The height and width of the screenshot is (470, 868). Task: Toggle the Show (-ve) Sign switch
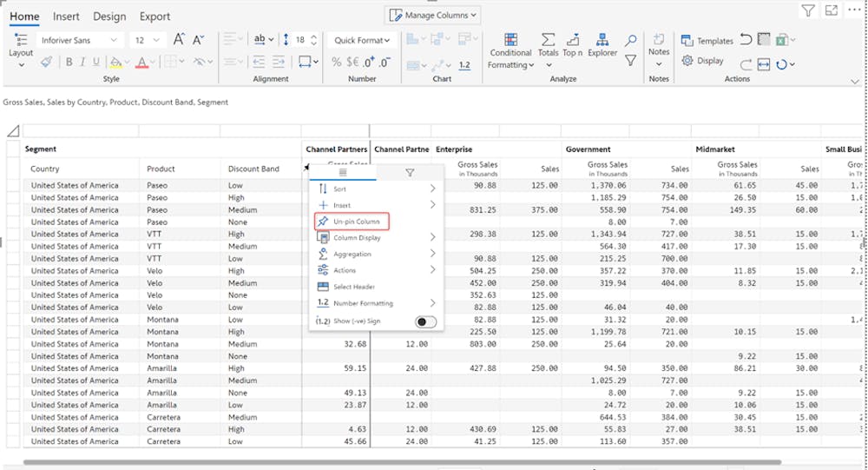point(425,321)
